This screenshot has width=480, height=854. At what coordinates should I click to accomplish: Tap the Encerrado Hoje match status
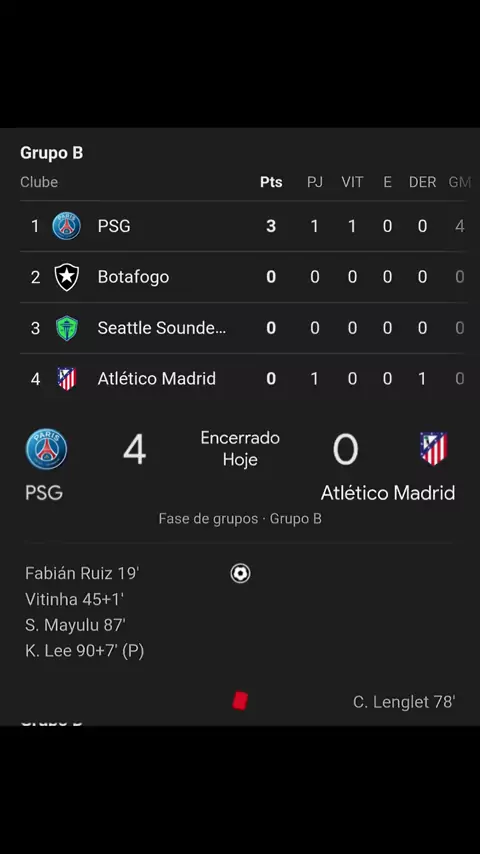point(240,449)
